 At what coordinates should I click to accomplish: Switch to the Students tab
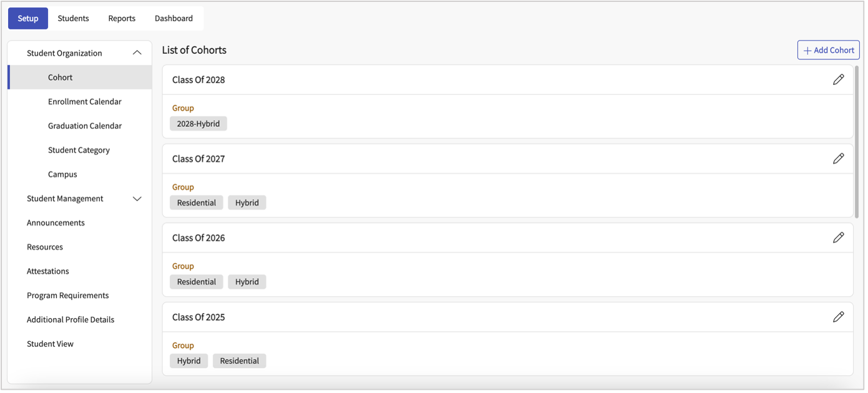[x=73, y=18]
